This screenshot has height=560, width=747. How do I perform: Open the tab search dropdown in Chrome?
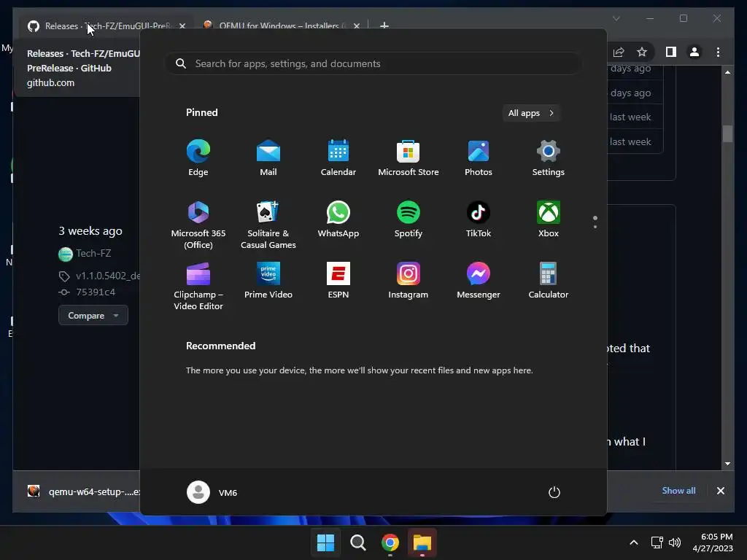[616, 18]
